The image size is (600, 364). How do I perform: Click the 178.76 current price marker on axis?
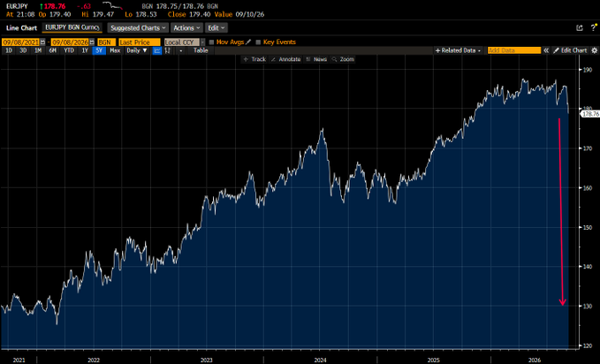590,114
